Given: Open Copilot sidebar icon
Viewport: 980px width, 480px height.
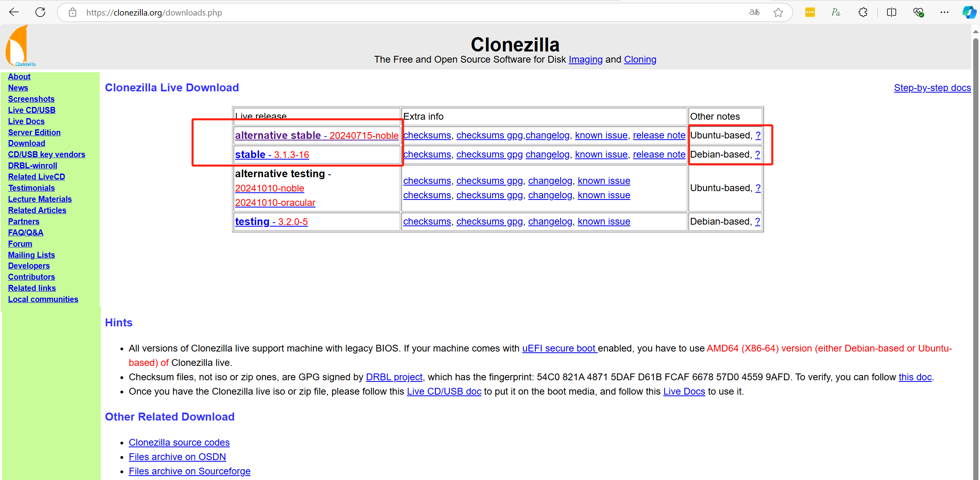Looking at the screenshot, I should pyautogui.click(x=969, y=12).
